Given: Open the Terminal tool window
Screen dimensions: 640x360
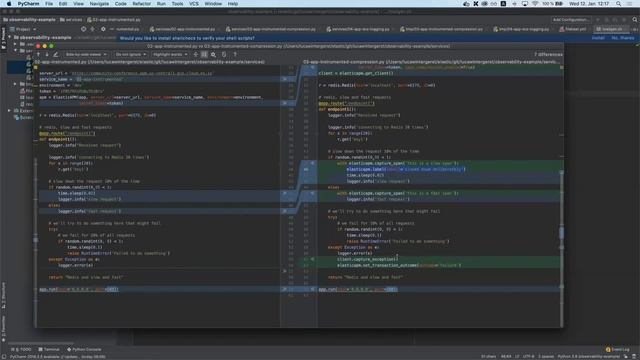Looking at the screenshot, I should (x=49, y=349).
